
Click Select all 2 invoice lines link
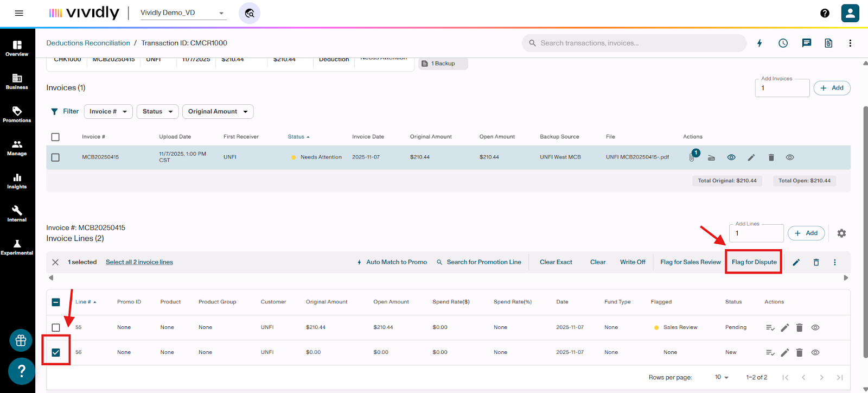point(139,262)
